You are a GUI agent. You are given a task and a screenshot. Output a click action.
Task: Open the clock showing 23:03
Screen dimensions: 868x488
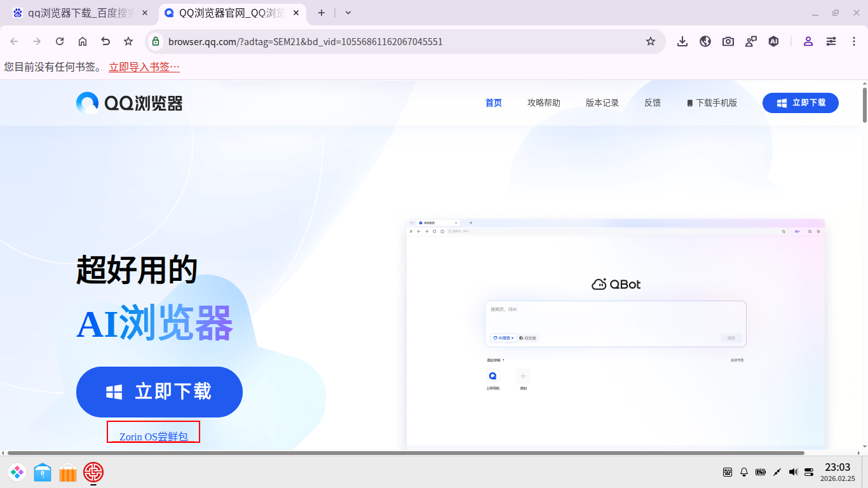[x=837, y=472]
